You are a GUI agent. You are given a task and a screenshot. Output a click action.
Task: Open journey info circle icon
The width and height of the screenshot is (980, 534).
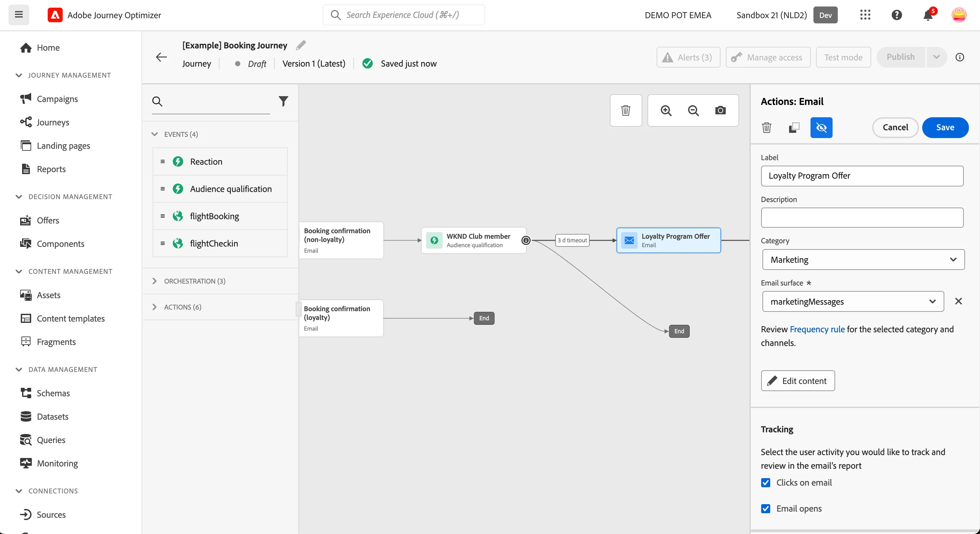tap(960, 57)
